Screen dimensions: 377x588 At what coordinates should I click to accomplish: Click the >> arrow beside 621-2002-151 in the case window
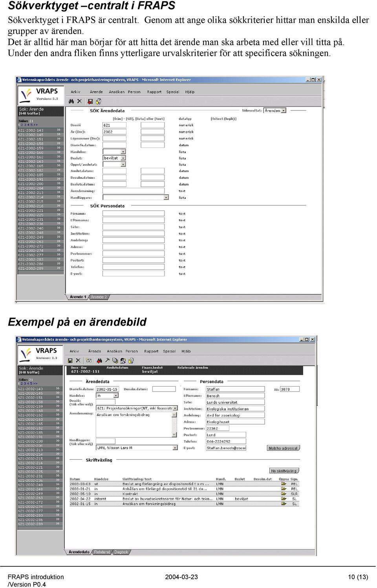[x=58, y=397]
